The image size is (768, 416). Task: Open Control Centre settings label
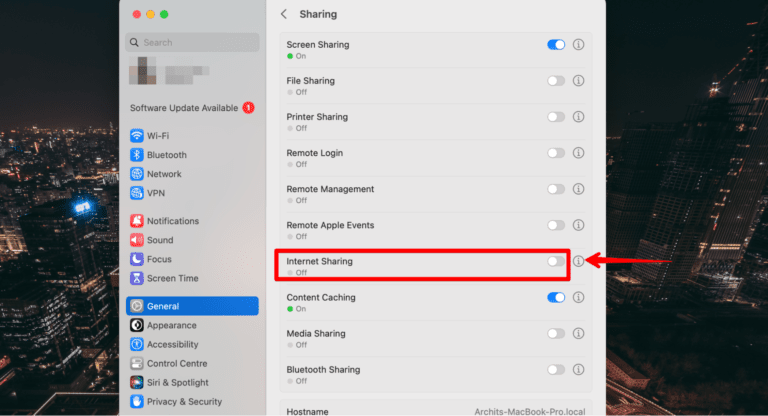(x=177, y=364)
